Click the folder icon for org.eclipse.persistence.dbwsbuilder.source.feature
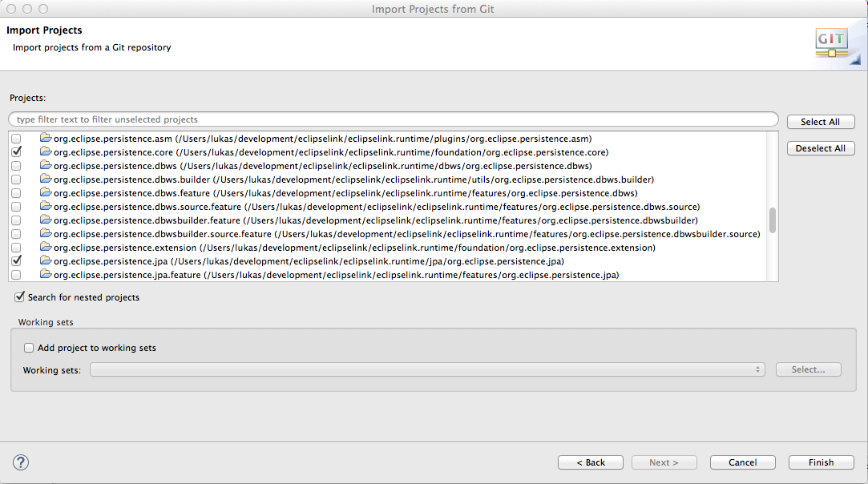The image size is (868, 484). point(46,233)
